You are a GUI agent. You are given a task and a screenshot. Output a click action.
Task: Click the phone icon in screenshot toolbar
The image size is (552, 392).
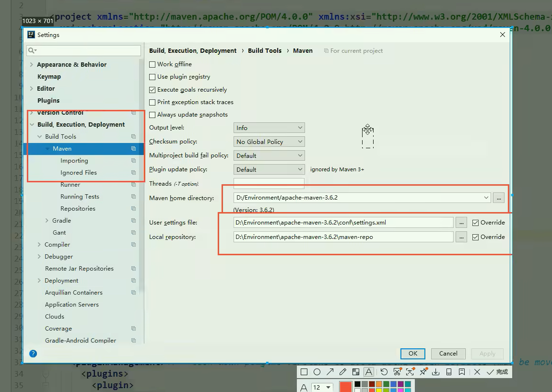point(449,372)
